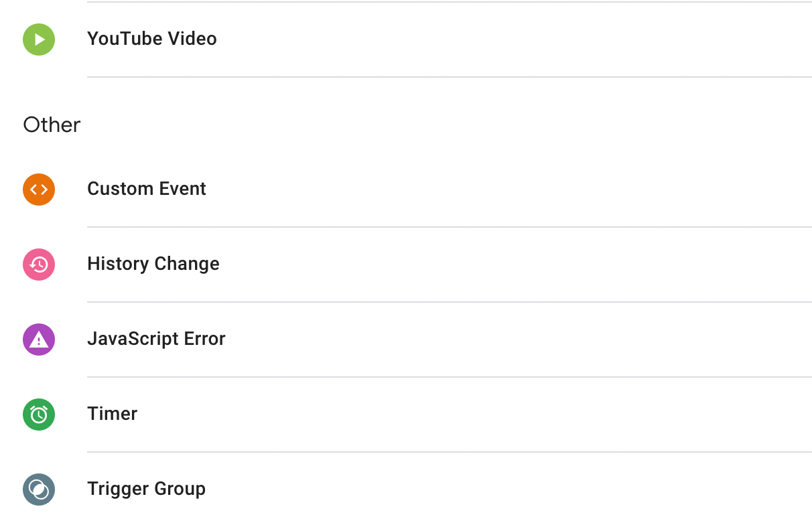The height and width of the screenshot is (521, 812).
Task: Click the orange Custom Event trigger icon
Action: pos(38,190)
